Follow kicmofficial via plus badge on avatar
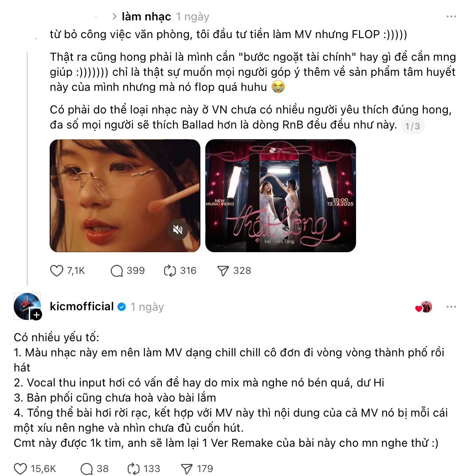Image resolution: width=470 pixels, height=476 pixels. coord(36,315)
